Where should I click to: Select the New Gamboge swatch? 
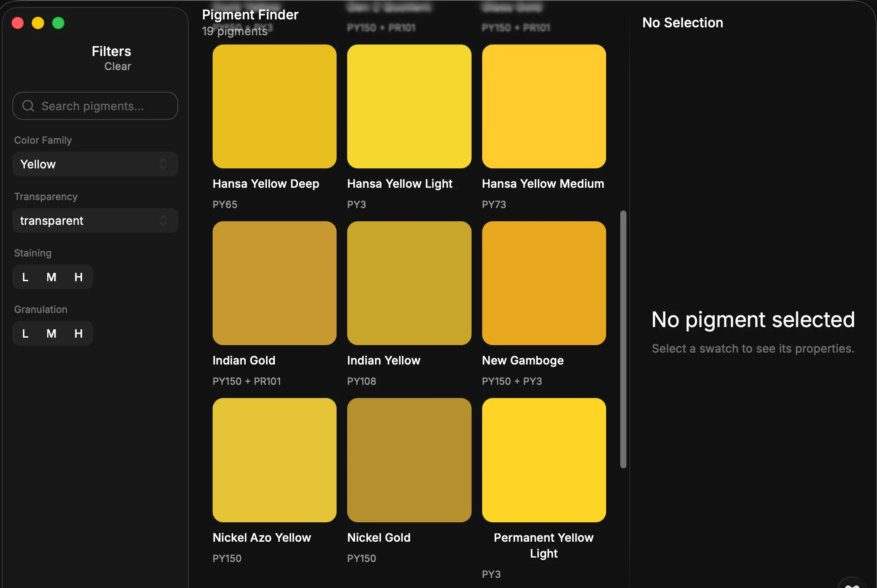[x=544, y=283]
